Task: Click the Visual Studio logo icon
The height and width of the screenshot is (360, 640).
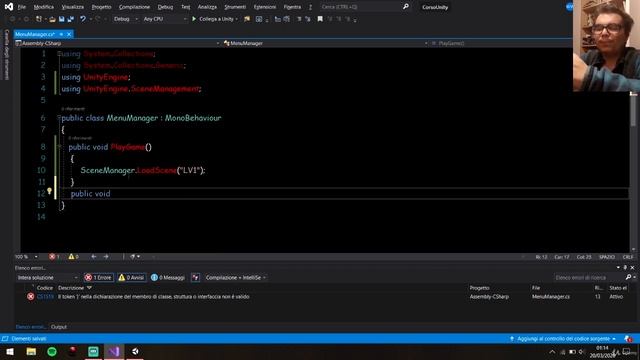Action: point(9,7)
